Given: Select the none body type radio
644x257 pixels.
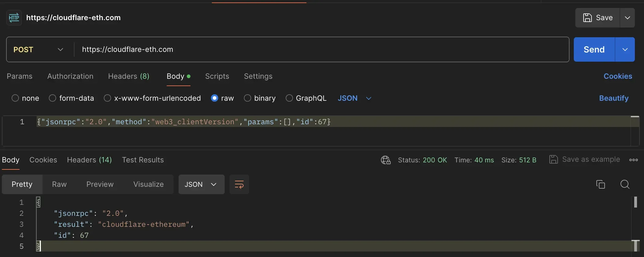Looking at the screenshot, I should click(15, 98).
